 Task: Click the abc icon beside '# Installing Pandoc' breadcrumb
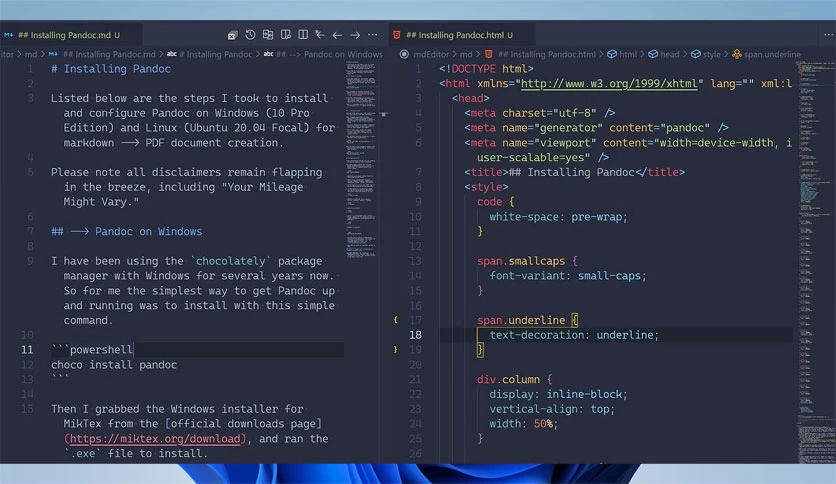[x=172, y=54]
